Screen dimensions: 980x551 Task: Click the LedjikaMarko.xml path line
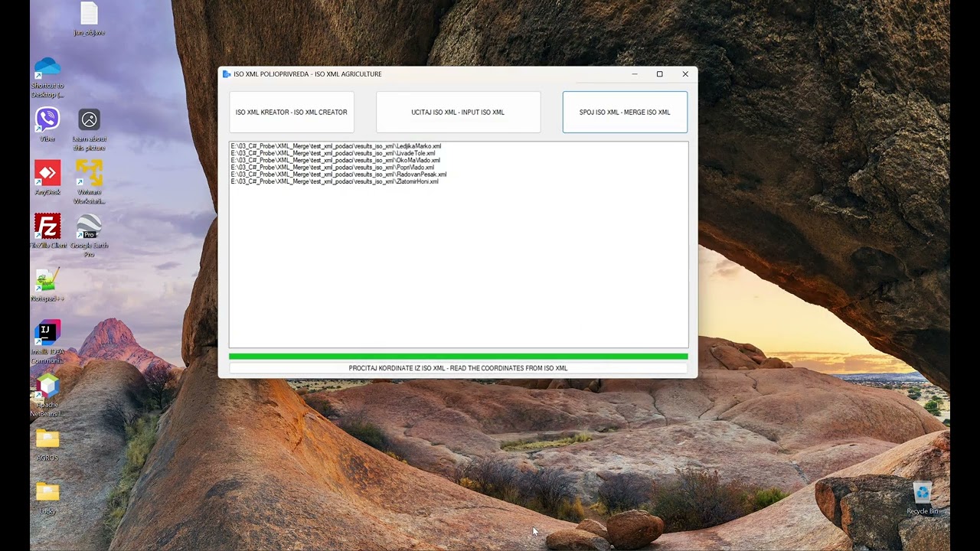click(x=336, y=146)
